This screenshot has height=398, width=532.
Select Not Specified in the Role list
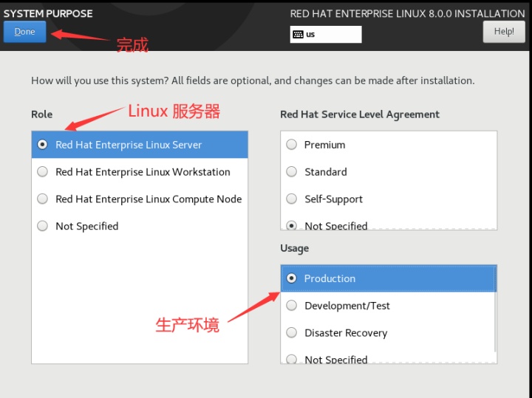click(140, 226)
